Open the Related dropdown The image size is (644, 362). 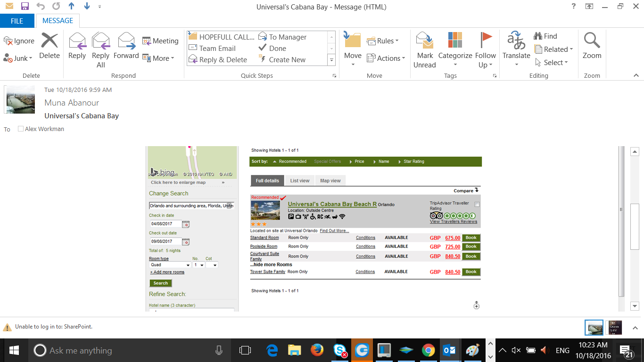[x=553, y=49]
